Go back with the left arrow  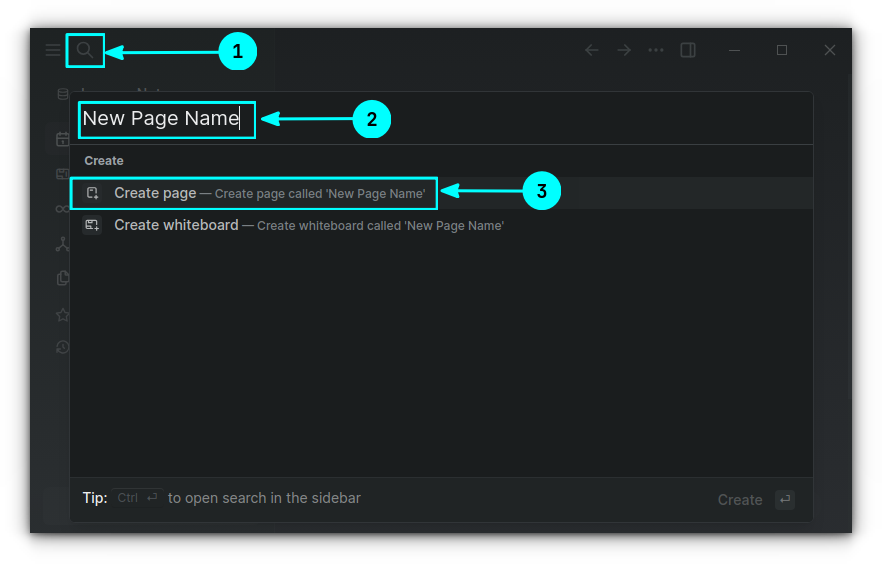(592, 50)
